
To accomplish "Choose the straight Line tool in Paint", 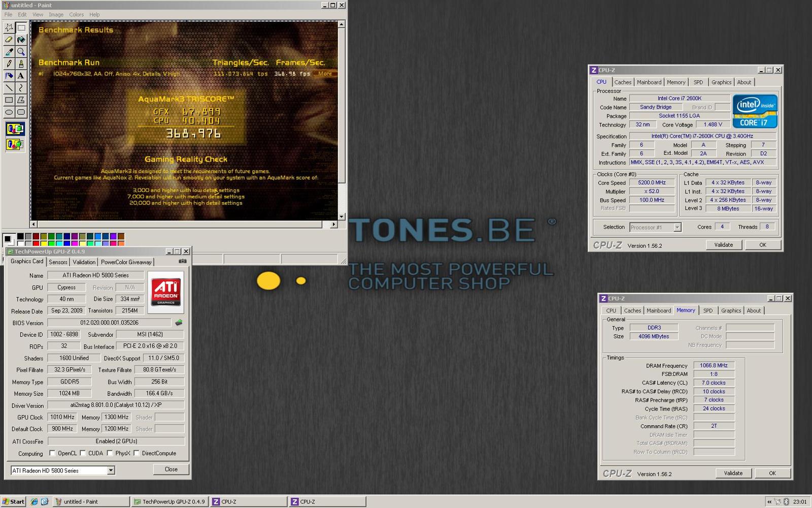I will tap(9, 88).
